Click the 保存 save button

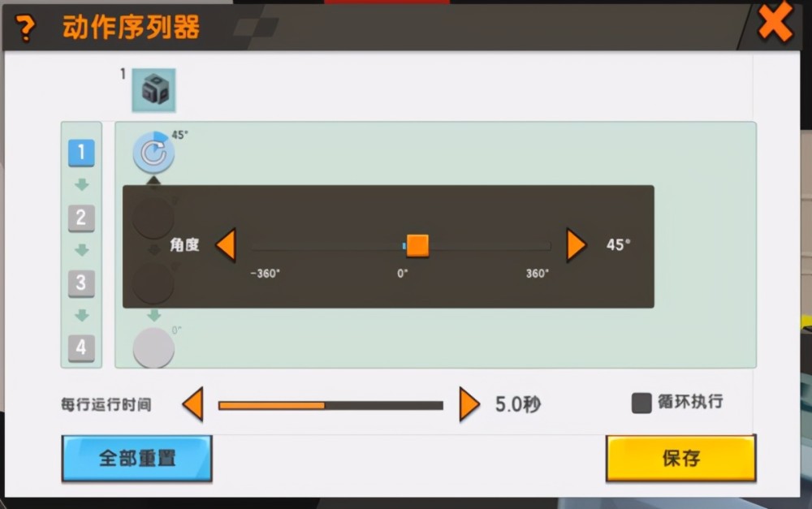coord(681,458)
